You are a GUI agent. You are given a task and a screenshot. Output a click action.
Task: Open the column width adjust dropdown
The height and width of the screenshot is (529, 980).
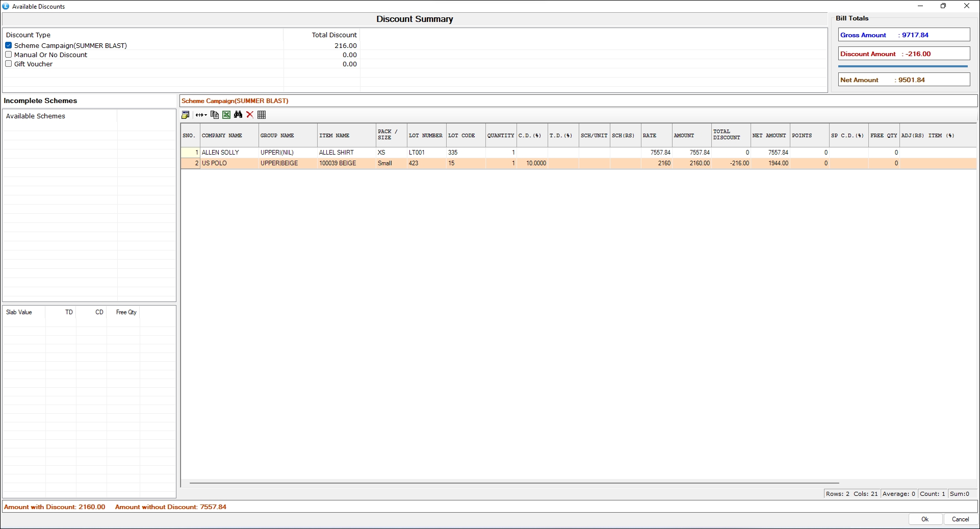pos(201,115)
